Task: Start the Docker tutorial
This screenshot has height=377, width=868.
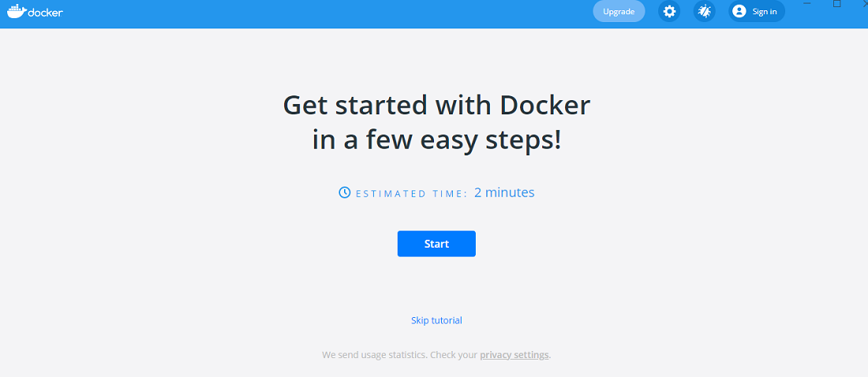Action: tap(436, 244)
